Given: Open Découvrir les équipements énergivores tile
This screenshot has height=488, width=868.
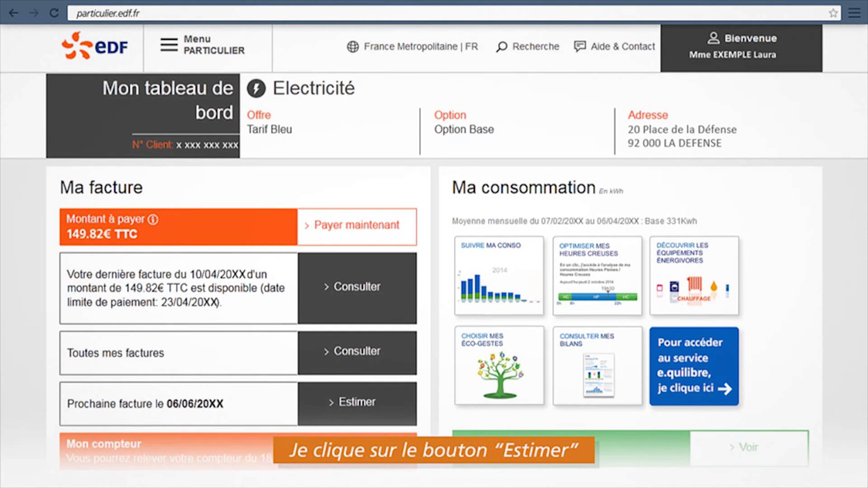Looking at the screenshot, I should [694, 275].
